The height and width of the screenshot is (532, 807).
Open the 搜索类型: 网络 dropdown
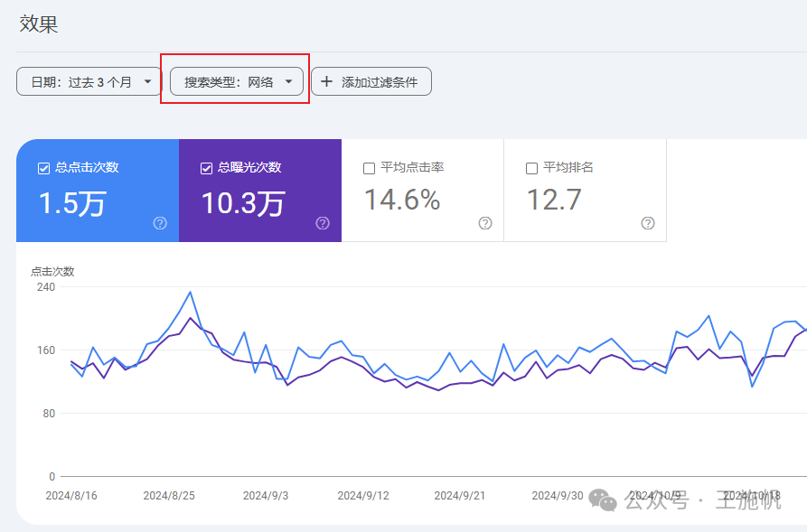(237, 82)
